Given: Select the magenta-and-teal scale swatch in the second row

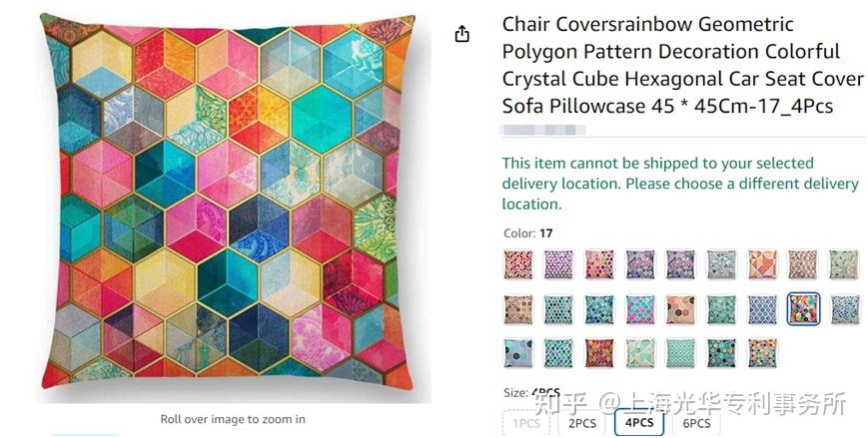Looking at the screenshot, I should [x=640, y=309].
